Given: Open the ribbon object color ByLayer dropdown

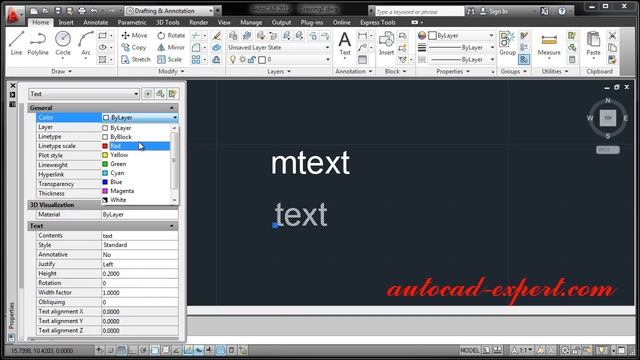Looking at the screenshot, I should [461, 36].
